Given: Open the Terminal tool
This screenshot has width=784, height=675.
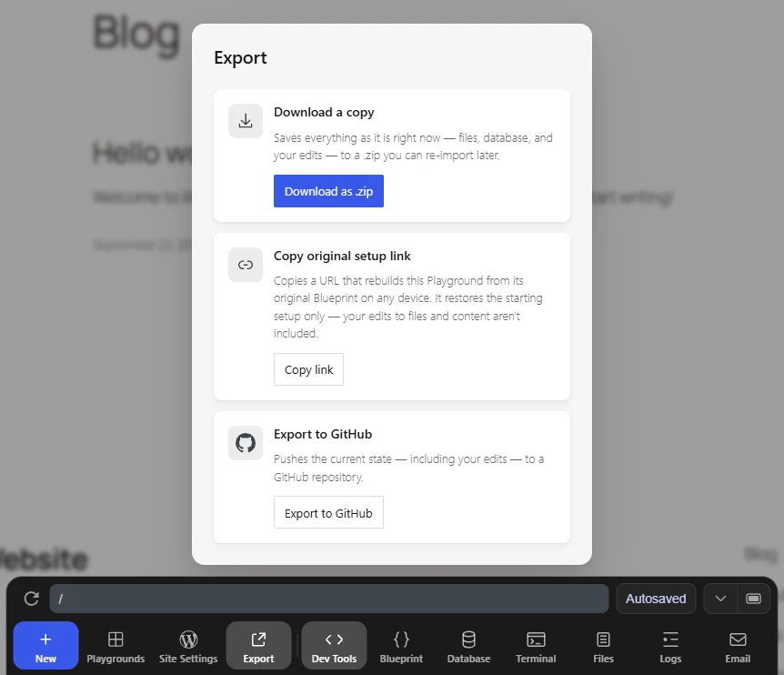Looking at the screenshot, I should [x=536, y=646].
